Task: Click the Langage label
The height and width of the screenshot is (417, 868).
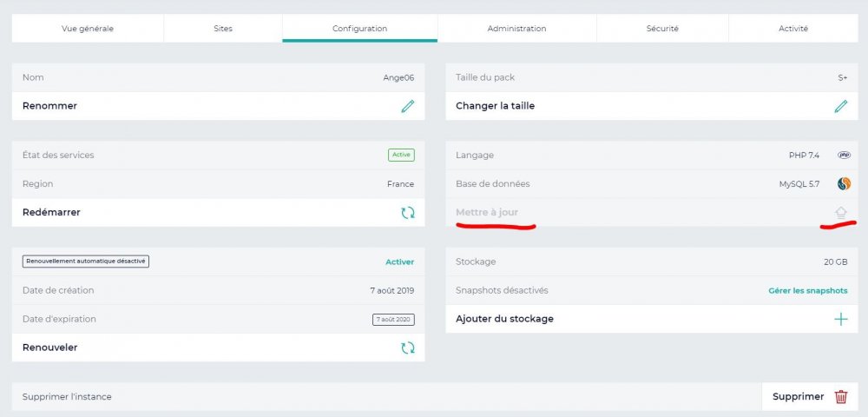Action: coord(475,155)
